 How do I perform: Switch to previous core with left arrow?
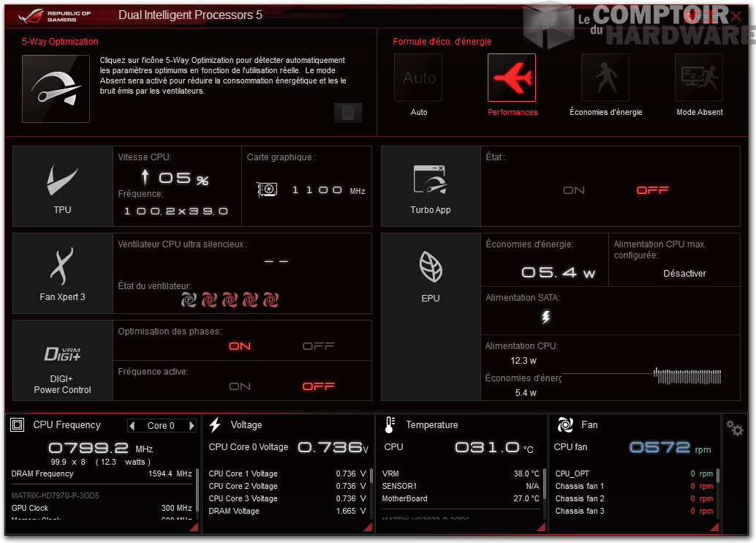coord(132,425)
